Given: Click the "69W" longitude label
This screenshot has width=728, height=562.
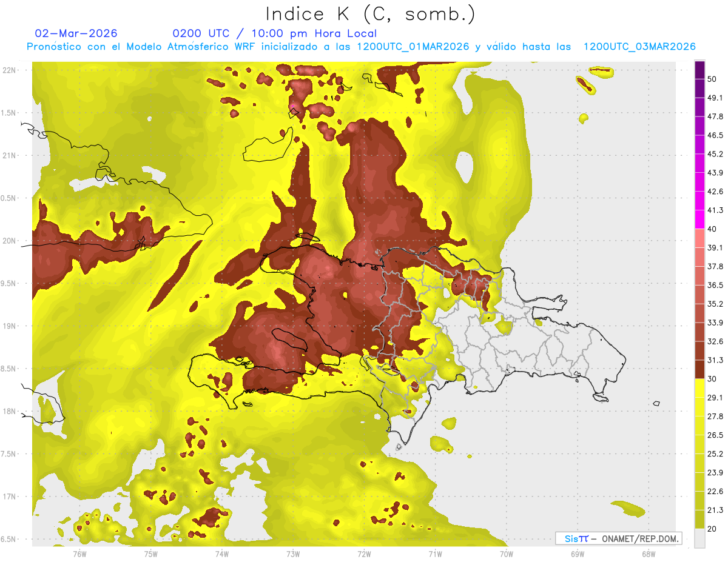Looking at the screenshot, I should (x=578, y=554).
